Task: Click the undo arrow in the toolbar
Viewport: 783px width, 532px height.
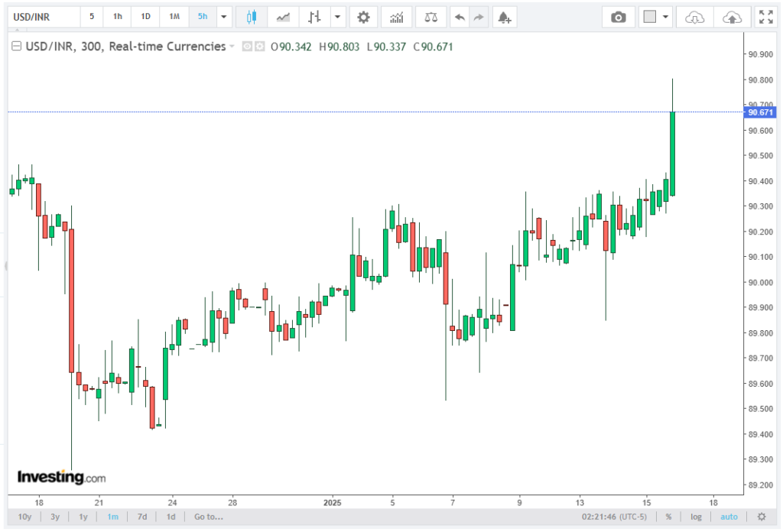Action: click(459, 17)
